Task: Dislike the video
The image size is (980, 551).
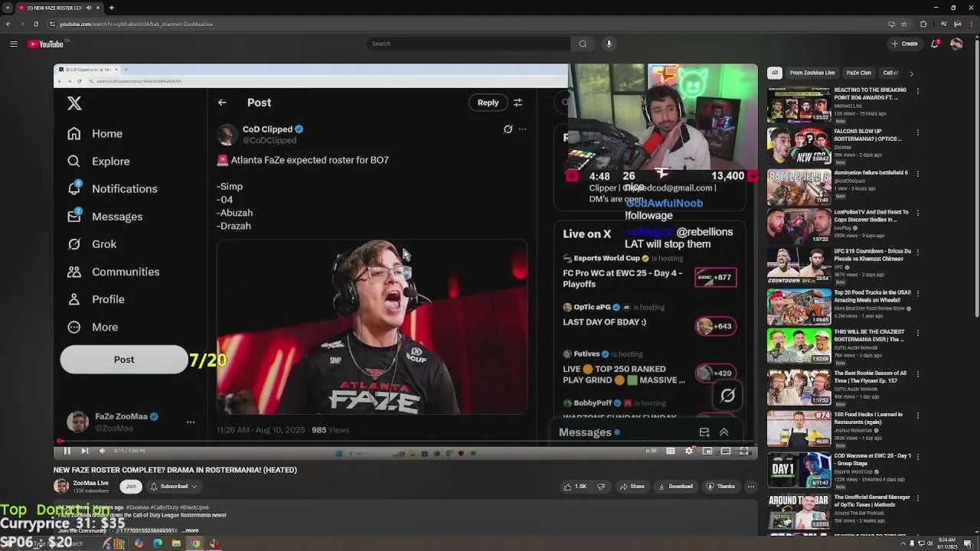Action: point(600,487)
